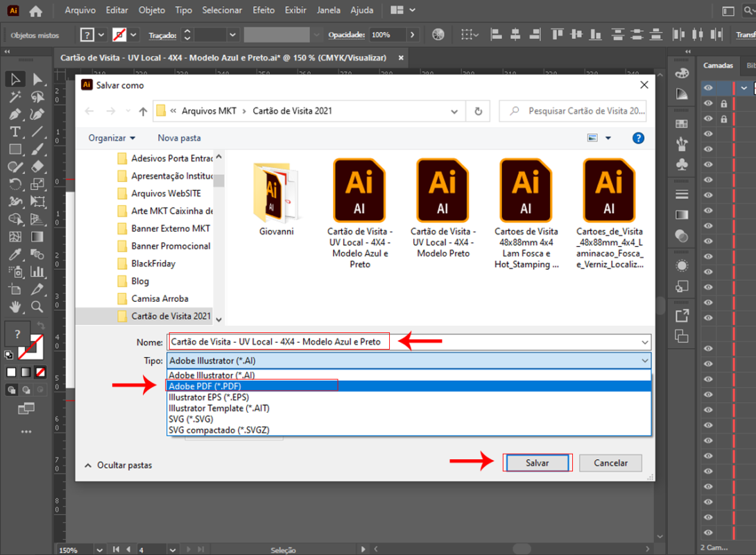Image resolution: width=756 pixels, height=555 pixels.
Task: Toggle the lock on the third layer row
Action: (723, 119)
